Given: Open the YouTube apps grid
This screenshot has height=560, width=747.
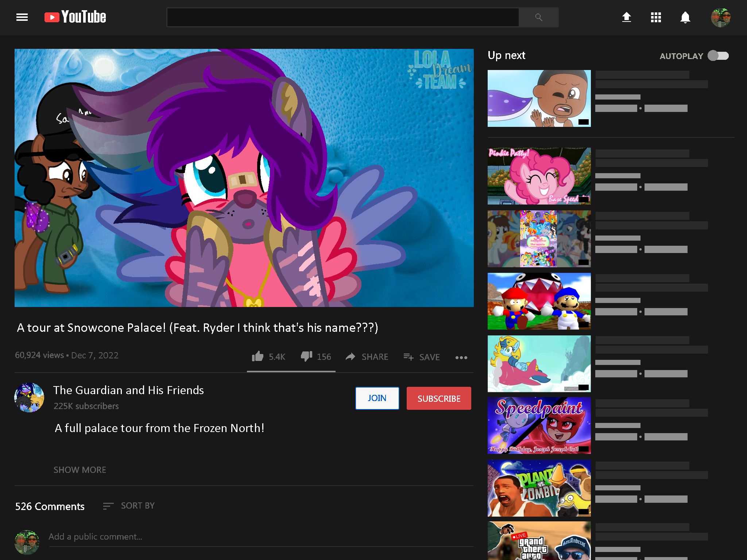Looking at the screenshot, I should 656,17.
